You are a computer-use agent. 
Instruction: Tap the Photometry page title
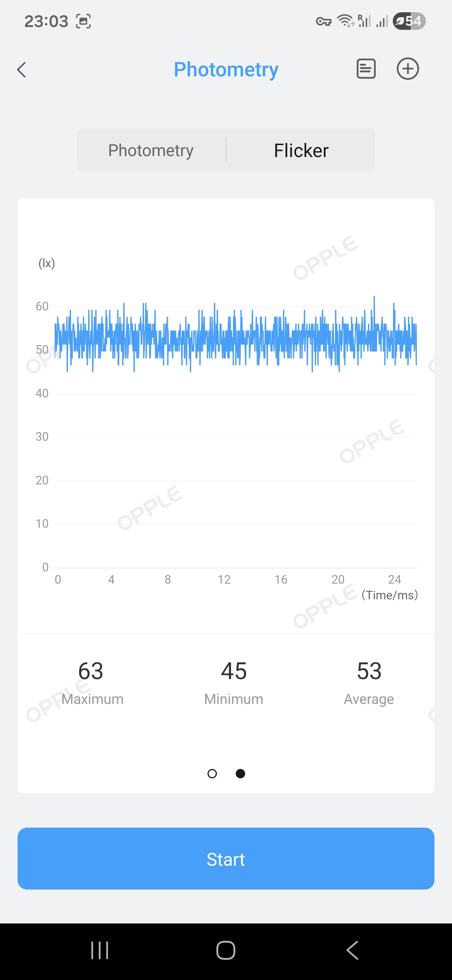226,70
